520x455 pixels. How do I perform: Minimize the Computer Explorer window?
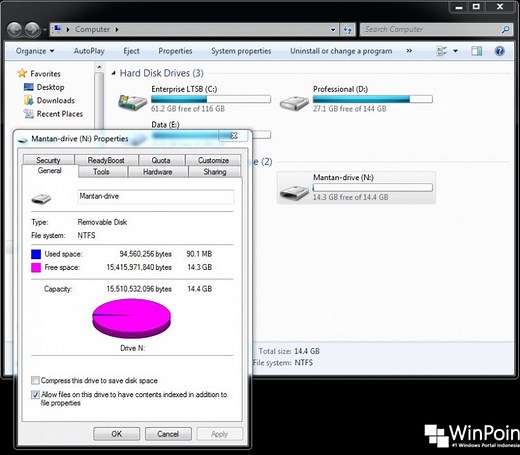459,7
